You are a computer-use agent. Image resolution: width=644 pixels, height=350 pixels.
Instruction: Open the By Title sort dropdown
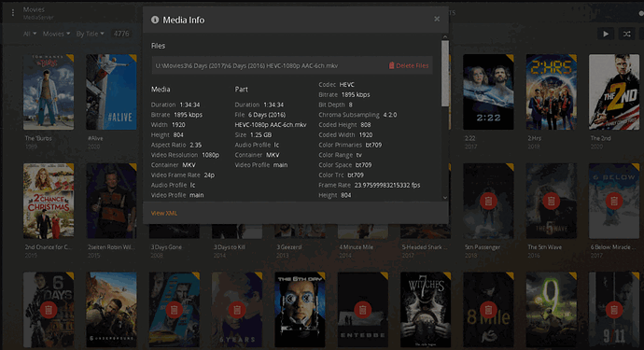[x=90, y=34]
